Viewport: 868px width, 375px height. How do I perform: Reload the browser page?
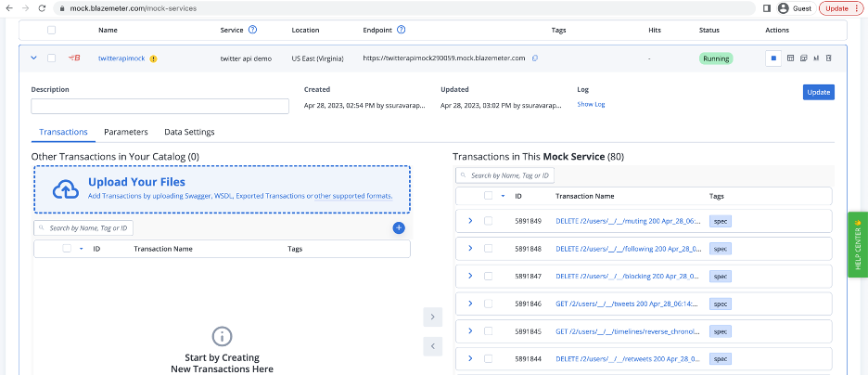[42, 8]
